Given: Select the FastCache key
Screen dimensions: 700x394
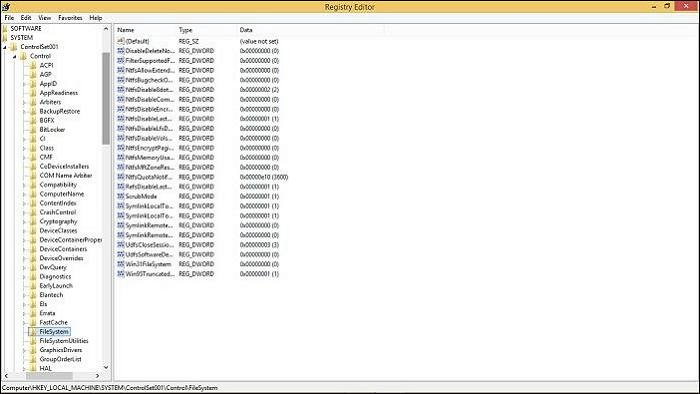Looking at the screenshot, I should tap(54, 322).
